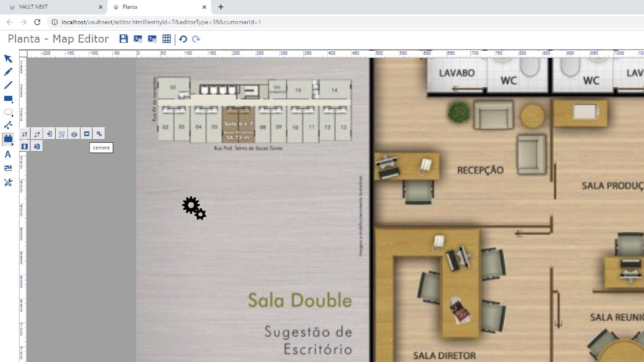Choose the open map device in flyout
This screenshot has height=362, width=644.
(24, 146)
